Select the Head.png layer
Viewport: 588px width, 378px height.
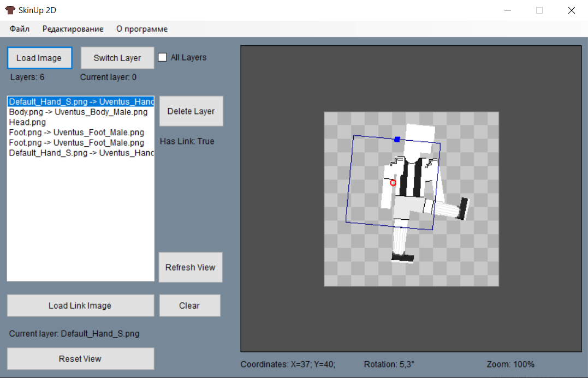(x=81, y=122)
